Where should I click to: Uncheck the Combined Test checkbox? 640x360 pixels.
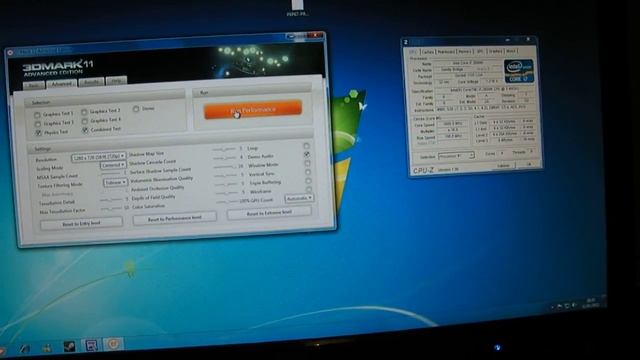coord(85,130)
